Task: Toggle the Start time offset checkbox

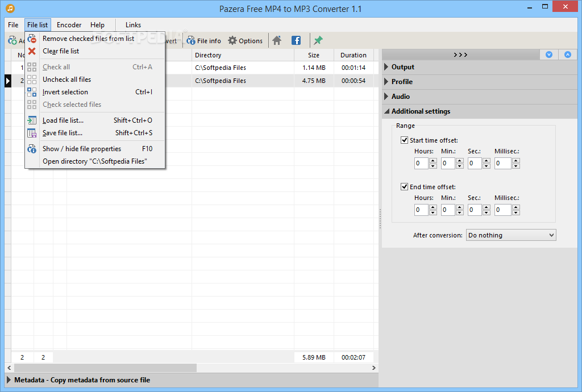Action: pyautogui.click(x=404, y=140)
